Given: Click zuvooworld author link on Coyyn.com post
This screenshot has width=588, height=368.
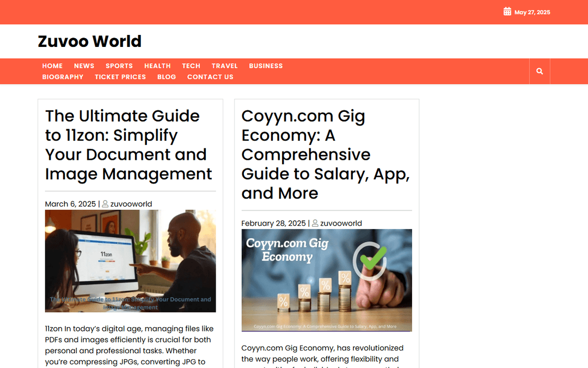Looking at the screenshot, I should 341,223.
